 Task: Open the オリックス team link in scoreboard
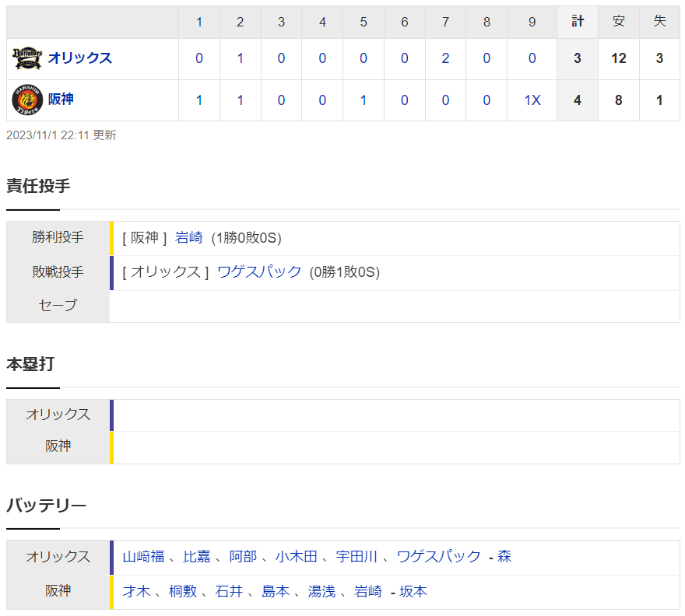(x=79, y=58)
